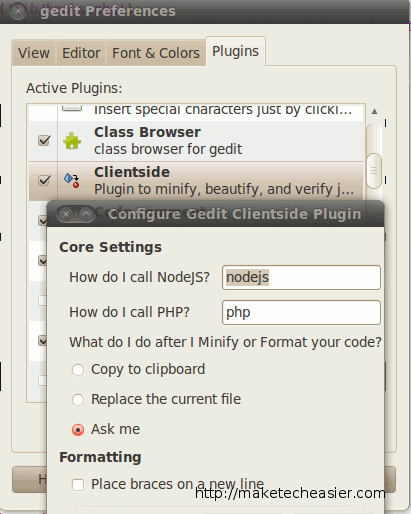Click the Core Settings heading
Screen dimensions: 411x514
110,247
